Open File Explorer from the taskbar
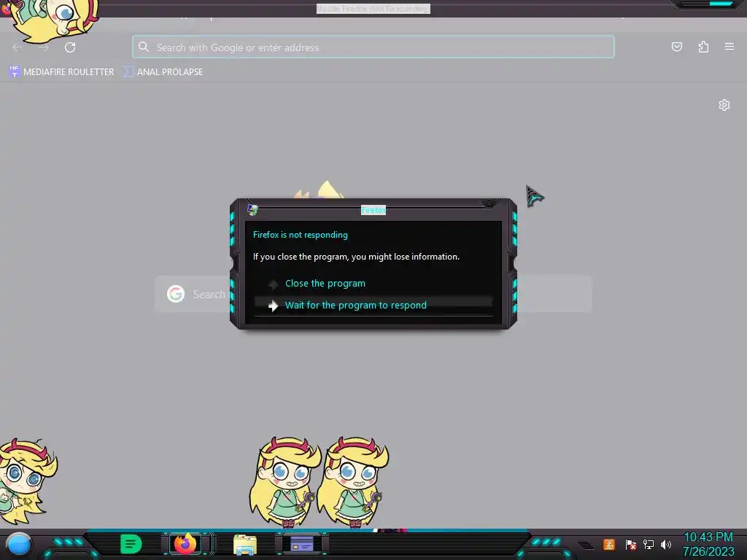Viewport: 747px width, 560px height. [245, 545]
